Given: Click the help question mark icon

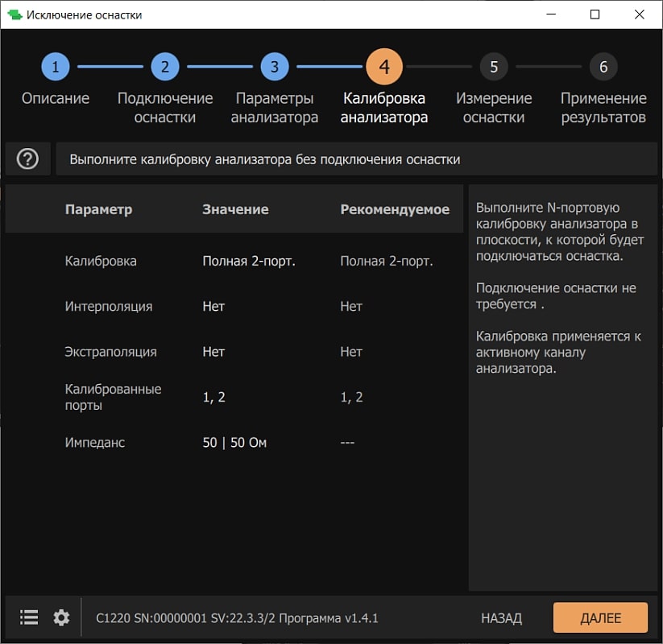Looking at the screenshot, I should pyautogui.click(x=27, y=159).
